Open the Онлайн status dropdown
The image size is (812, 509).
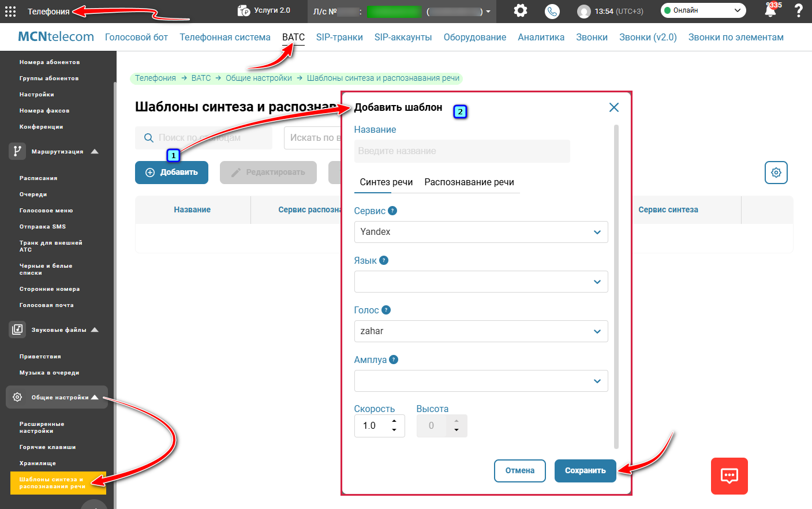point(703,10)
